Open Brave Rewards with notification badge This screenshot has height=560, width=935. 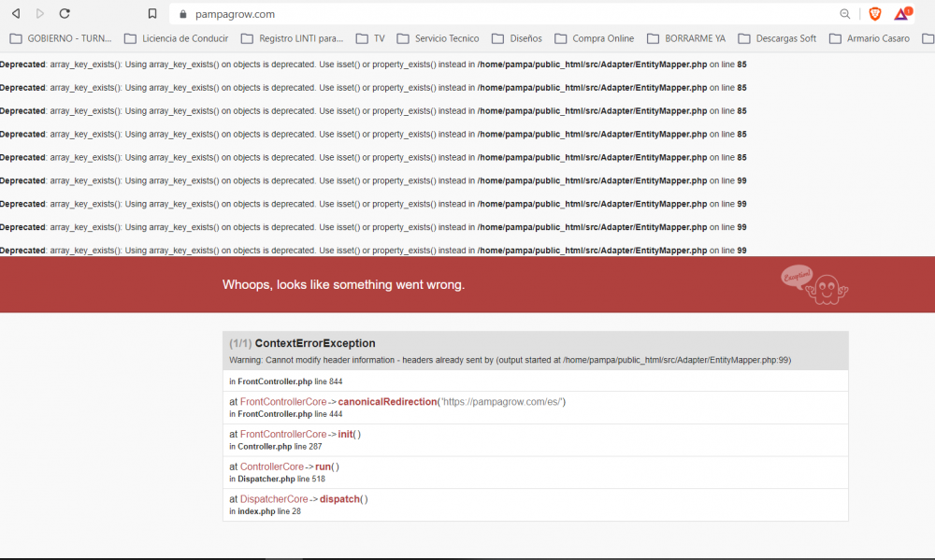pyautogui.click(x=900, y=13)
